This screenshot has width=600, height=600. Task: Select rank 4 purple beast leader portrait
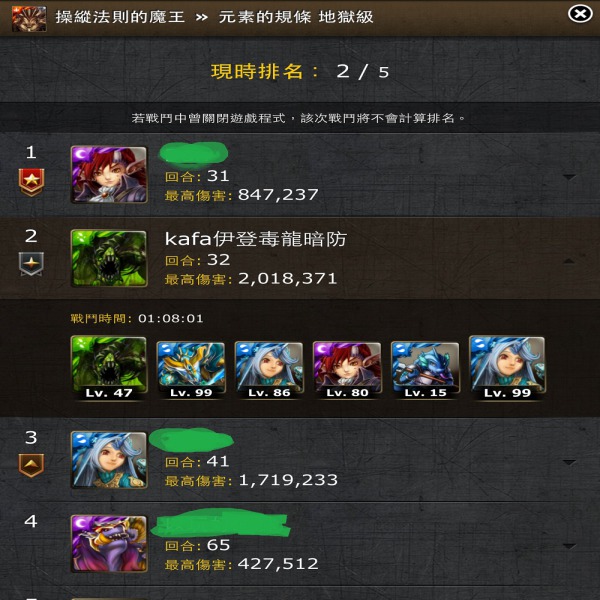[109, 544]
